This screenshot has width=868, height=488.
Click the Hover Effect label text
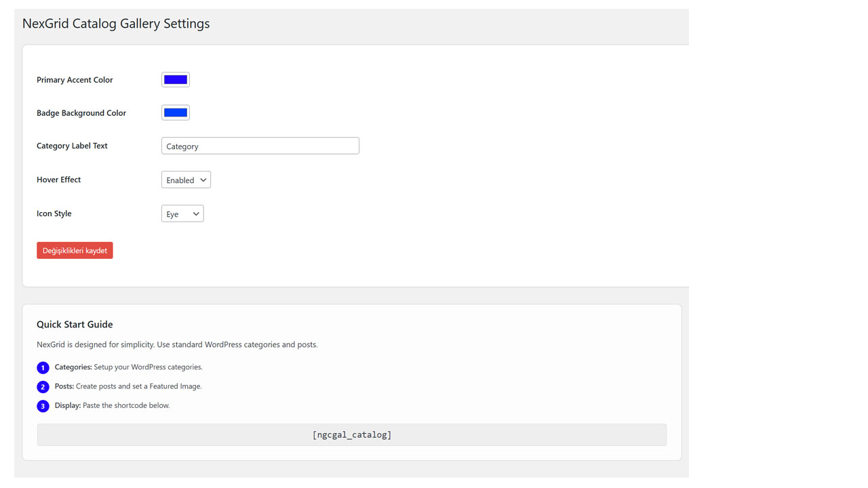(58, 180)
